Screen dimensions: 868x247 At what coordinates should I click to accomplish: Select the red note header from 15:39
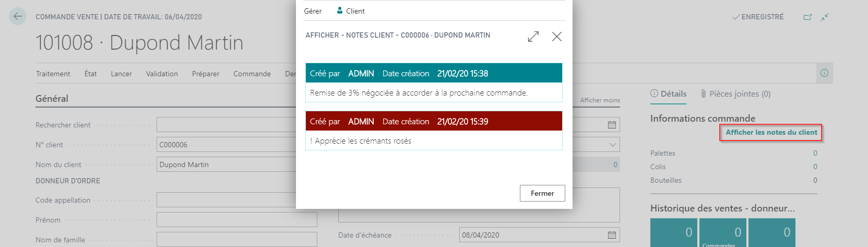click(x=434, y=121)
